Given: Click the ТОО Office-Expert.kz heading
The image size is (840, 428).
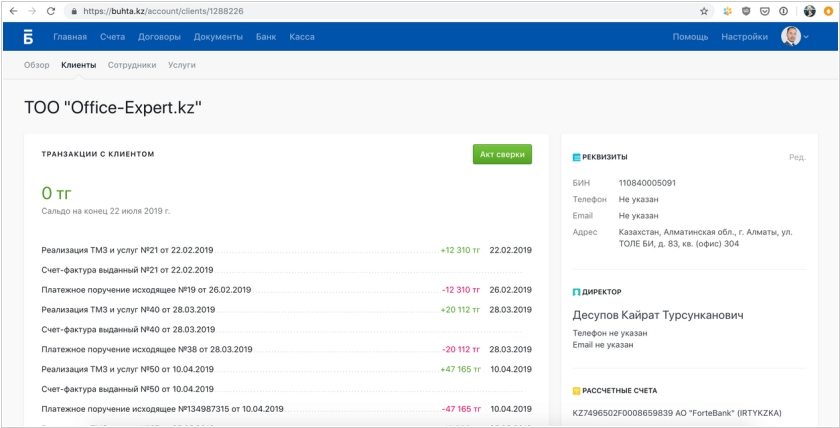Looking at the screenshot, I should (x=113, y=107).
